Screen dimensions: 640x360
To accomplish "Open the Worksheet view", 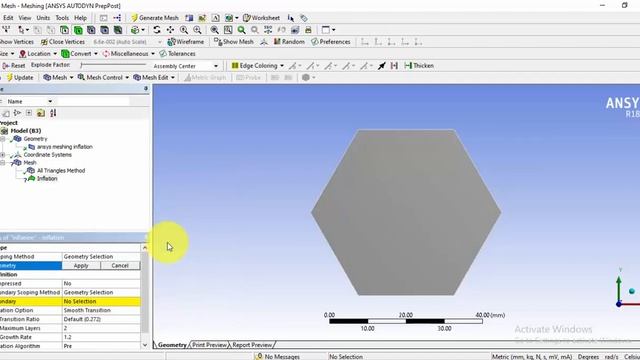I will (262, 18).
